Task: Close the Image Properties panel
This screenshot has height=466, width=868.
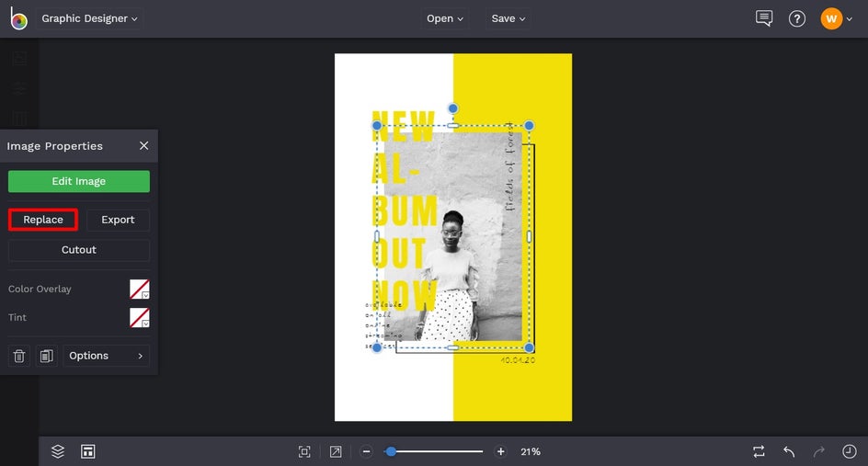Action: click(x=144, y=145)
